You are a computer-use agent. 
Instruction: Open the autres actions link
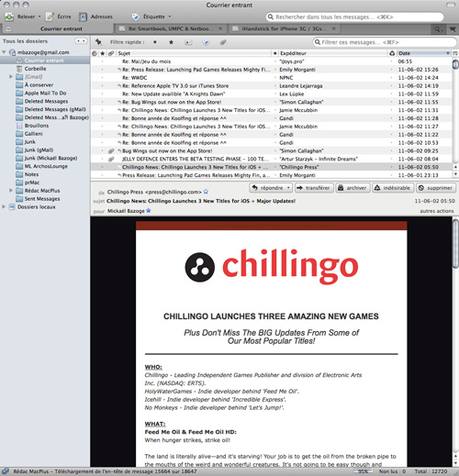click(x=437, y=211)
